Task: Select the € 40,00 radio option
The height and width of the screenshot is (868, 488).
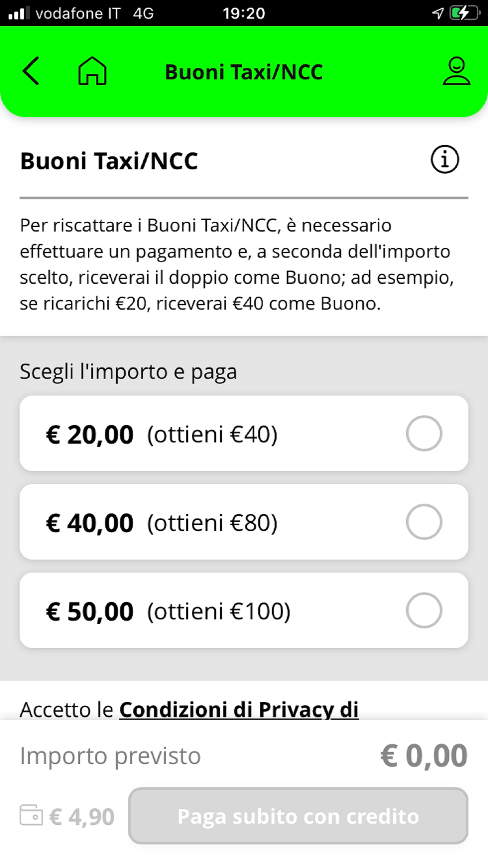Action: coord(424,522)
